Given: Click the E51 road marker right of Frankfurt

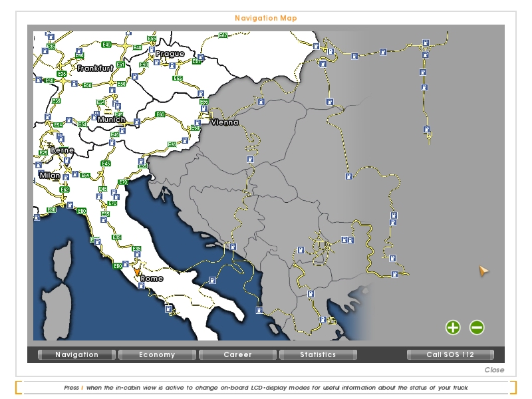Looking at the screenshot, I should click(x=120, y=65).
